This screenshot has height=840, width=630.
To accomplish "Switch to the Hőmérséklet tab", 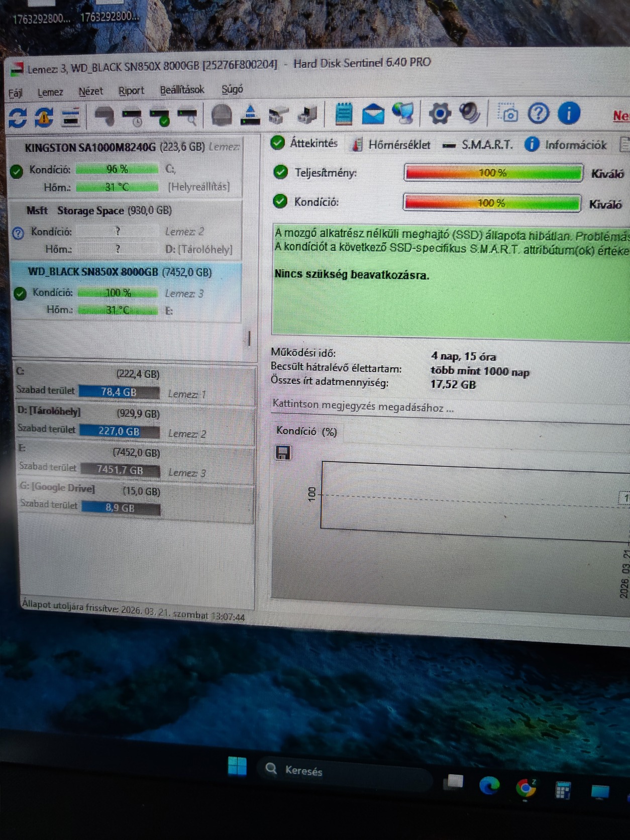I will tap(391, 145).
